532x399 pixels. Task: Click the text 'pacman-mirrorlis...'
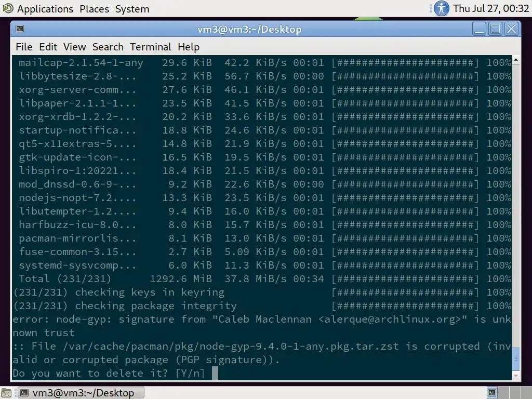[x=77, y=238]
